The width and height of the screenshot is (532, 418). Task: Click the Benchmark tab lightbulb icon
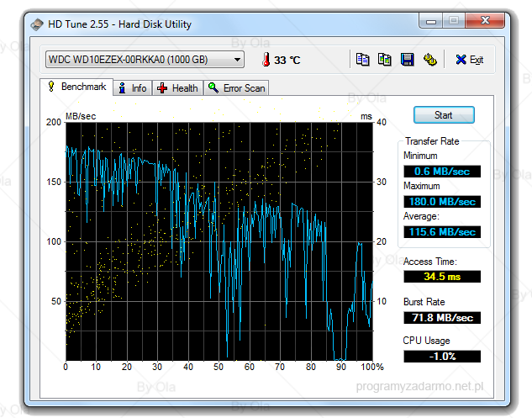tap(51, 87)
